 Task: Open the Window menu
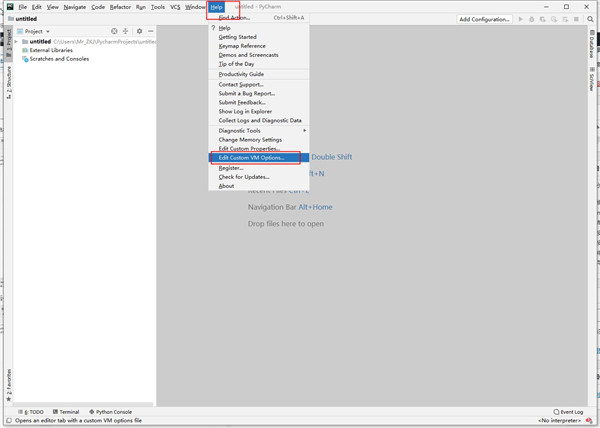(195, 7)
